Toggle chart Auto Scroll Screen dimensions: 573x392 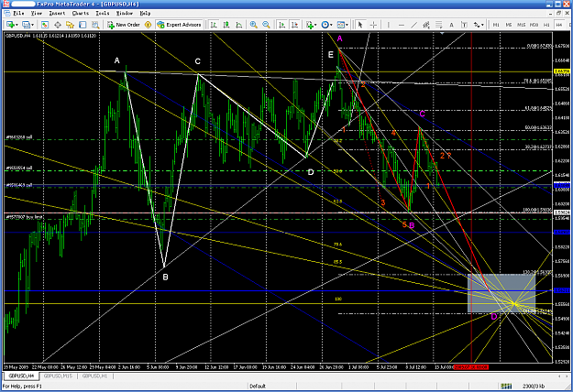(281, 25)
